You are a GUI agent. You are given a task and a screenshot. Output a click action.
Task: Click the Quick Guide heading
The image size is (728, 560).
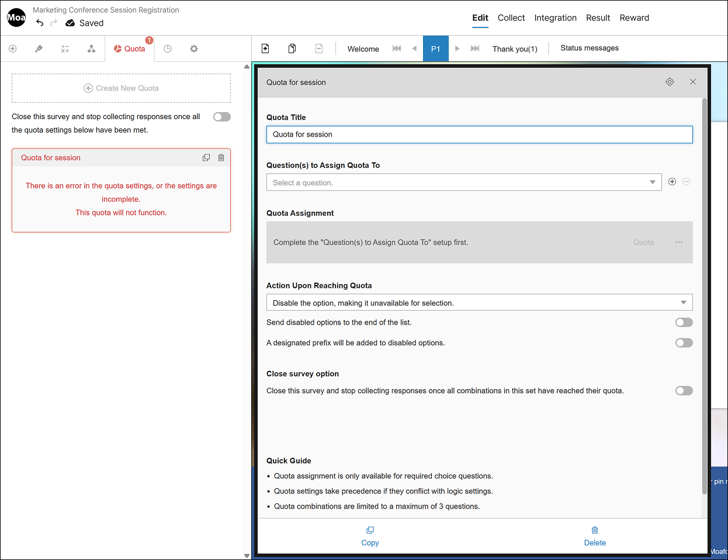[x=289, y=461]
